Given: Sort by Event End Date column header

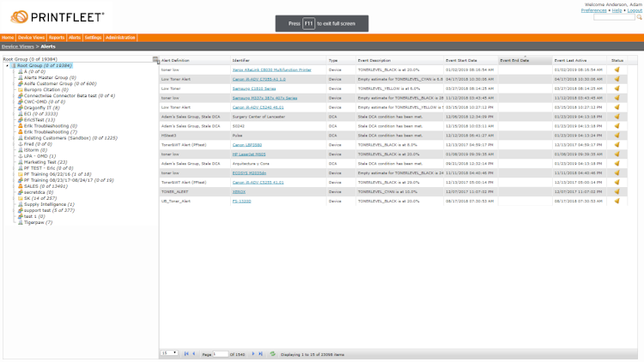Looking at the screenshot, I should [x=525, y=60].
